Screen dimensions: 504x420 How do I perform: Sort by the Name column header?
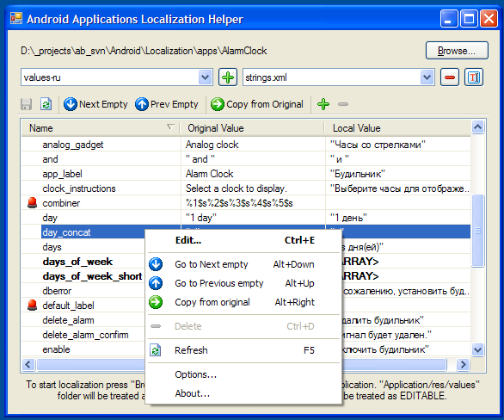click(x=101, y=128)
